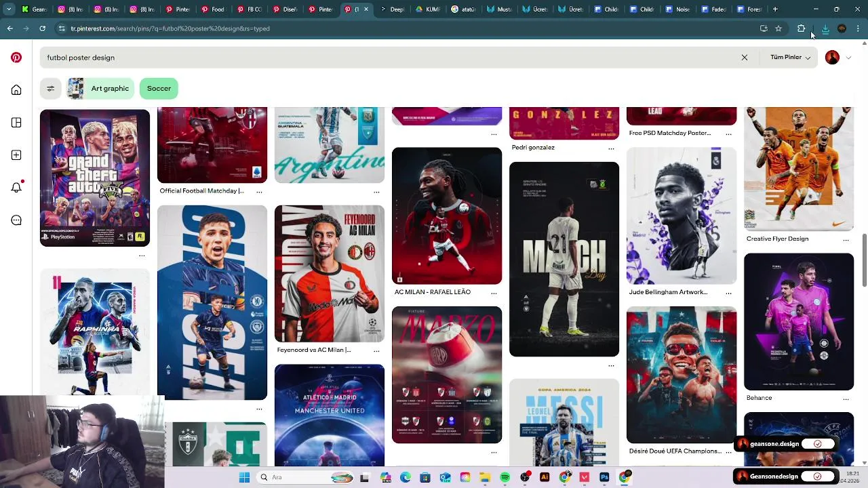Open the boards icon in Pinterest sidebar
The height and width of the screenshot is (488, 868).
coord(16,123)
